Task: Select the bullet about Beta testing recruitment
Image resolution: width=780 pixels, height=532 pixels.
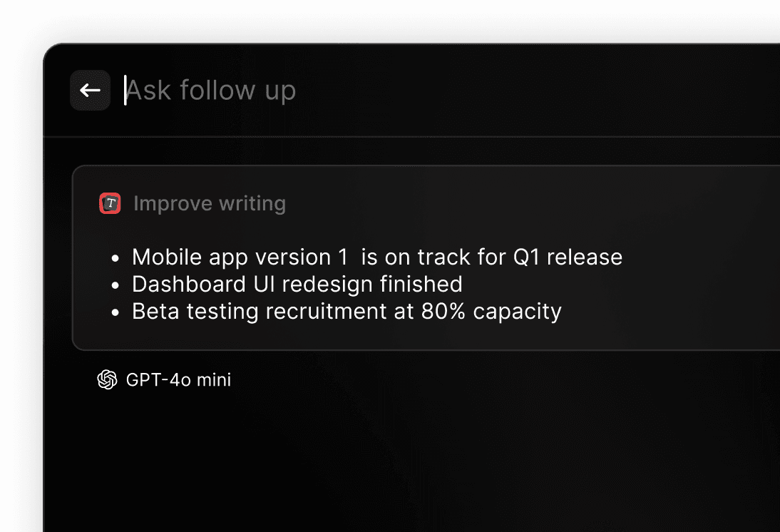Action: tap(347, 312)
